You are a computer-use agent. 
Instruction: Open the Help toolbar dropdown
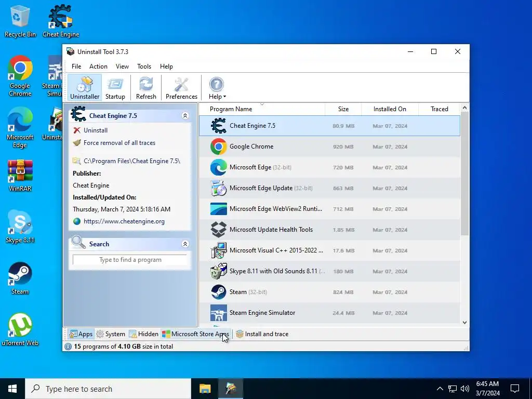[217, 87]
